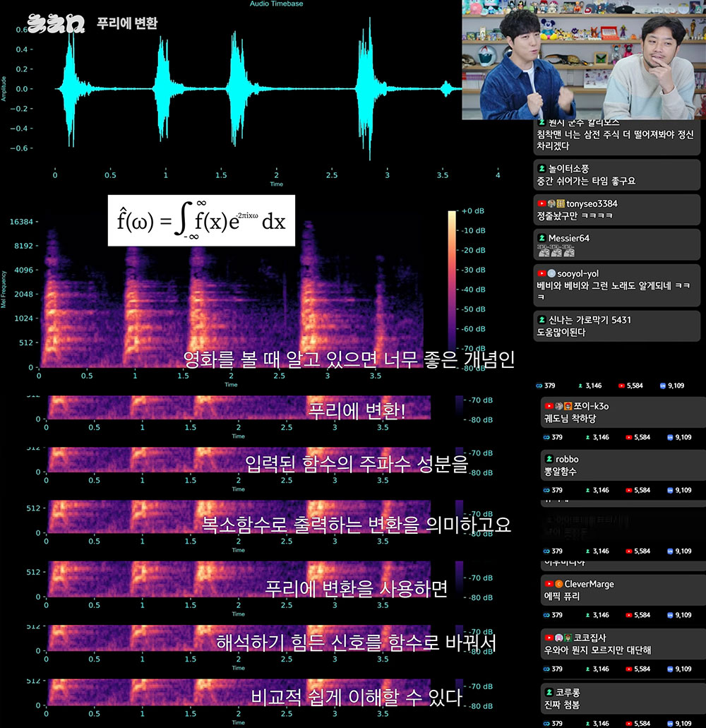Click the green badge beside 놀이터소풍
706x728 pixels.
pyautogui.click(x=542, y=169)
